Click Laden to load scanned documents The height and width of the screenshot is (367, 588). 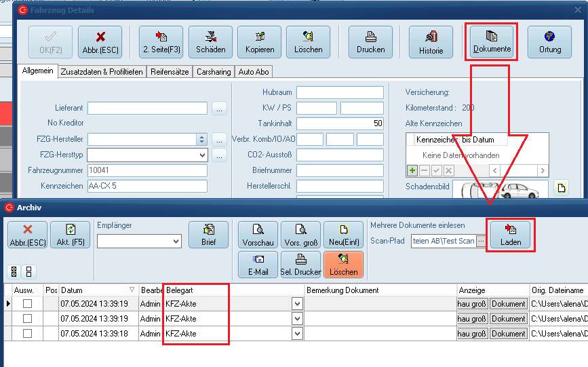(x=510, y=235)
